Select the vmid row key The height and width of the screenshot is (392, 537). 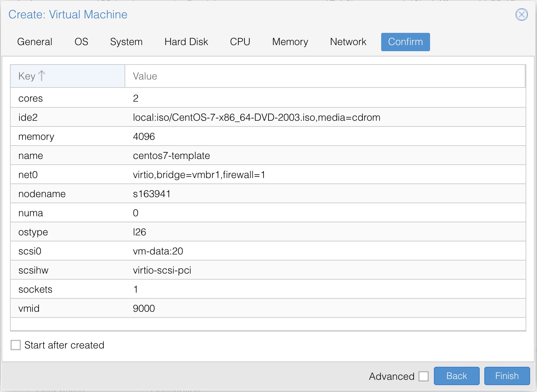coord(29,308)
